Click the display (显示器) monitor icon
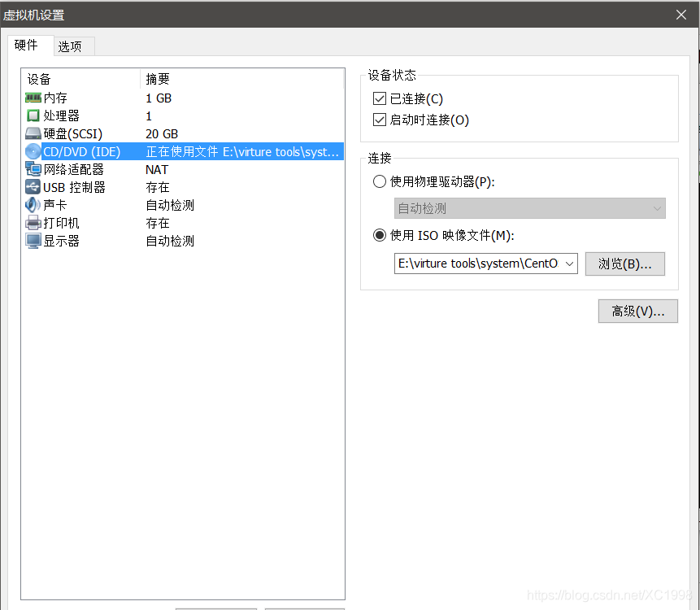The height and width of the screenshot is (610, 700). click(x=33, y=241)
